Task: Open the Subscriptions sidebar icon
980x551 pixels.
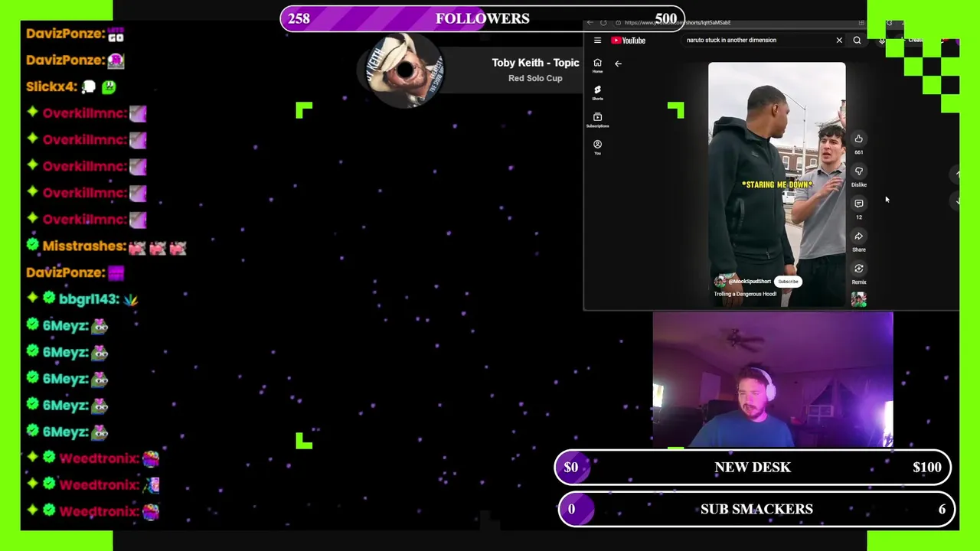Action: click(597, 120)
